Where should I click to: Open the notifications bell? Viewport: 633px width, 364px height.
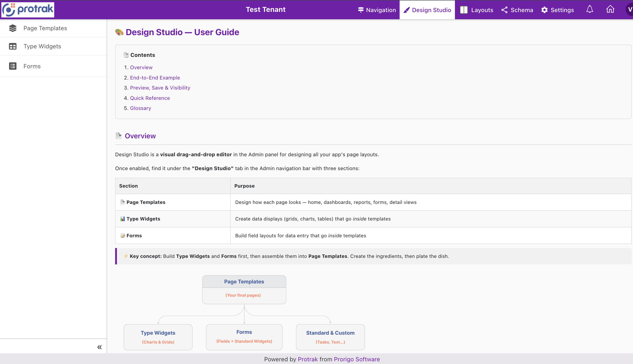pos(590,9)
